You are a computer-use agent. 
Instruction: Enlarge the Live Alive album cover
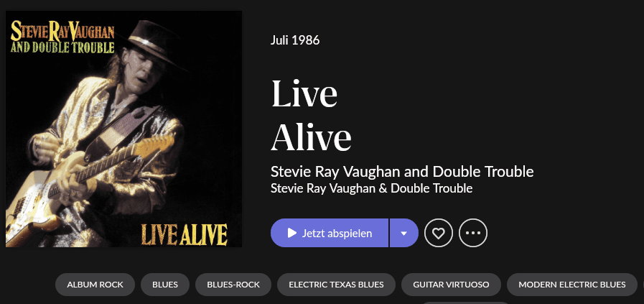click(x=123, y=129)
